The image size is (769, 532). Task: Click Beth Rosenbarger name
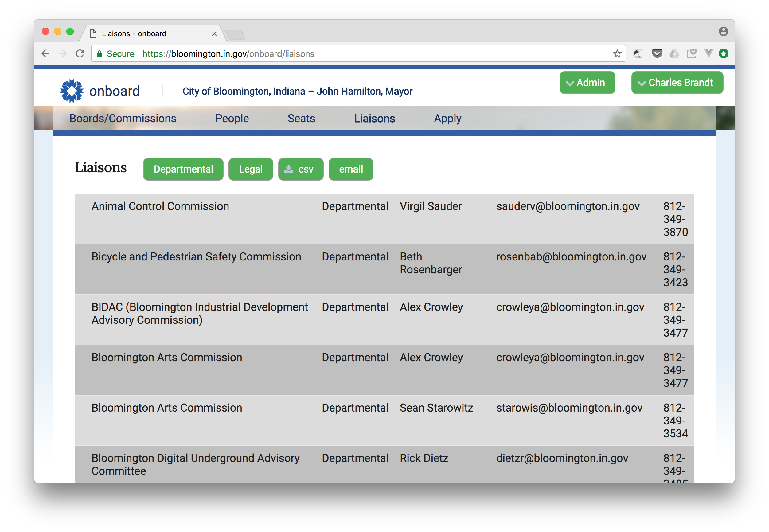point(431,263)
